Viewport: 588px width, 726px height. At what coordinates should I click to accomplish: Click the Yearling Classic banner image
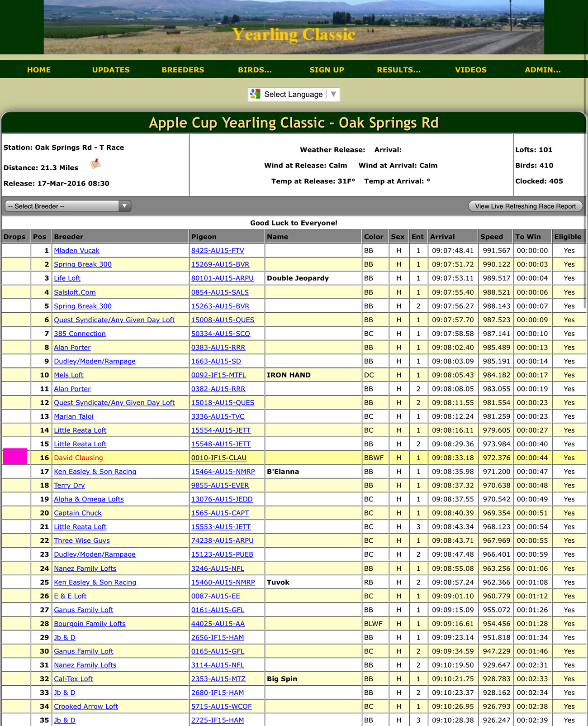(294, 27)
